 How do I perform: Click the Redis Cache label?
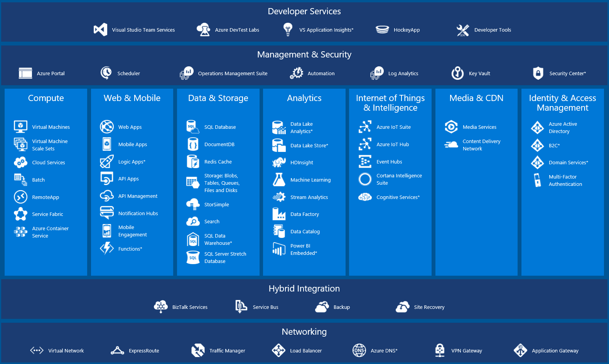[218, 162]
